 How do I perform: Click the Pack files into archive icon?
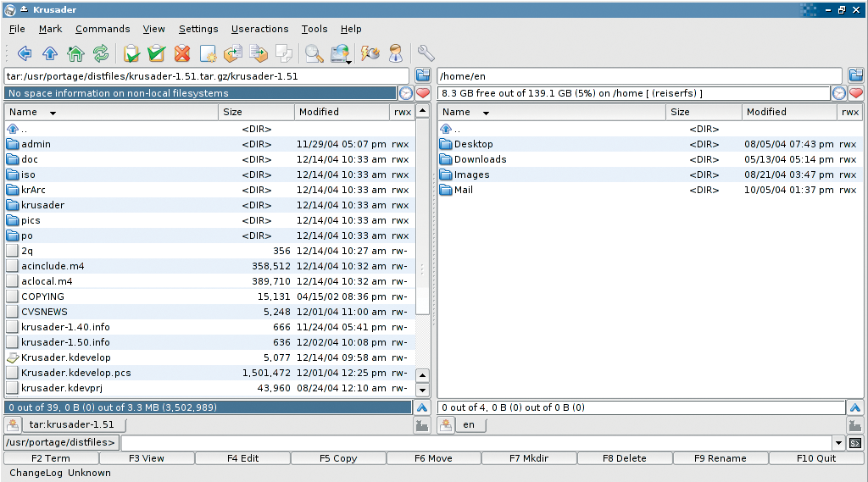coord(259,53)
